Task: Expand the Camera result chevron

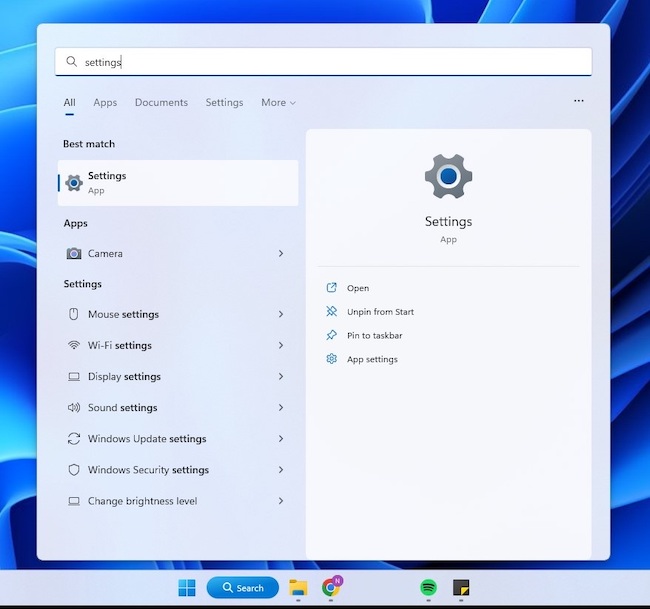Action: click(x=281, y=253)
